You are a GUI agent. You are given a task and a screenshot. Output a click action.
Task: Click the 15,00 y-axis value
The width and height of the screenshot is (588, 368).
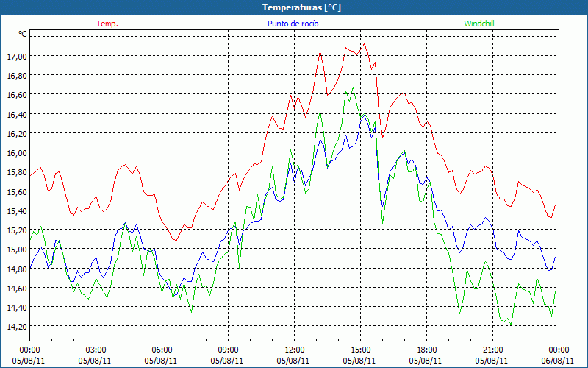click(x=17, y=250)
